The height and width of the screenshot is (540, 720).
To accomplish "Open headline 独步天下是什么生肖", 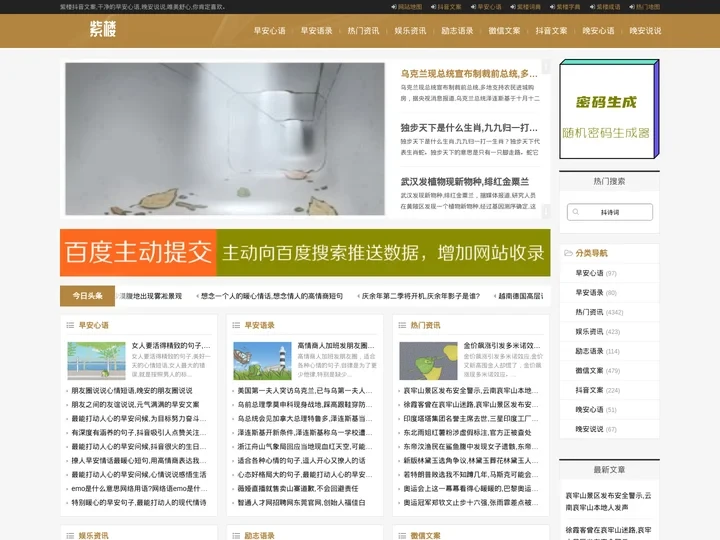I will 469,128.
